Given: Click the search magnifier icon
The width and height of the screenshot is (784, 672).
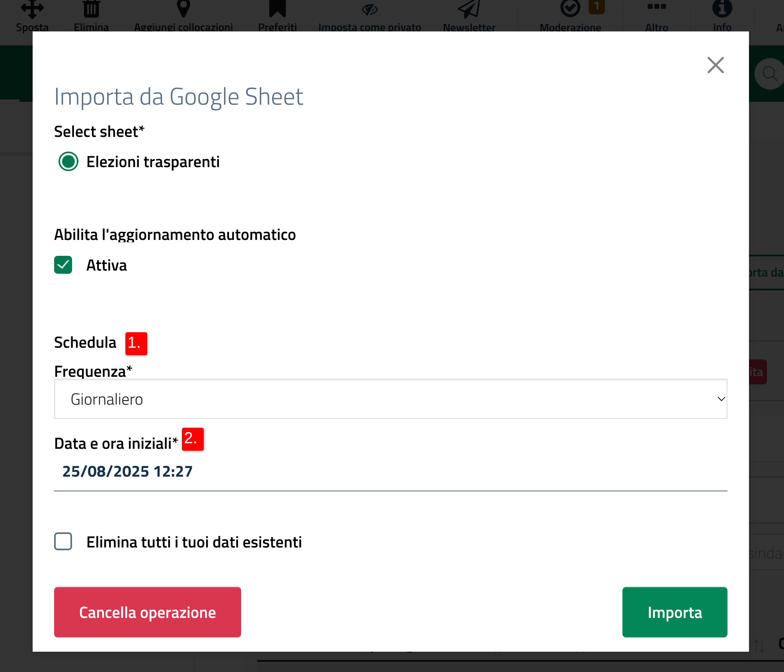Looking at the screenshot, I should pos(770,74).
